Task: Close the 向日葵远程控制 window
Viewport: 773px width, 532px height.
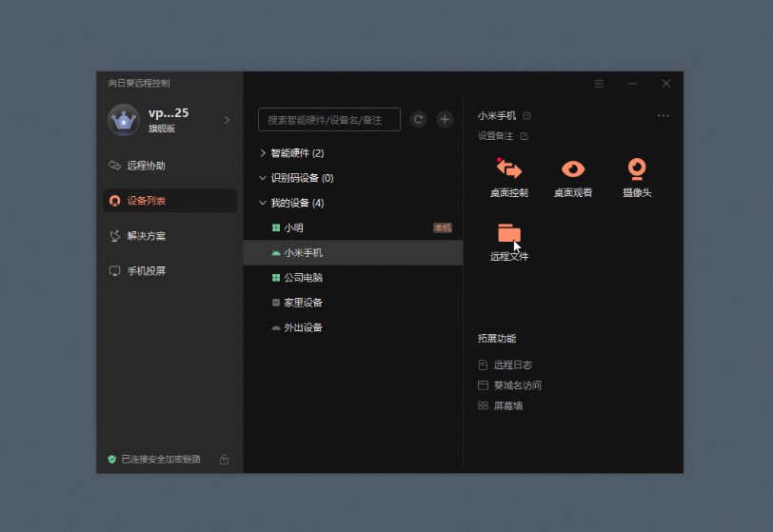Action: tap(666, 84)
